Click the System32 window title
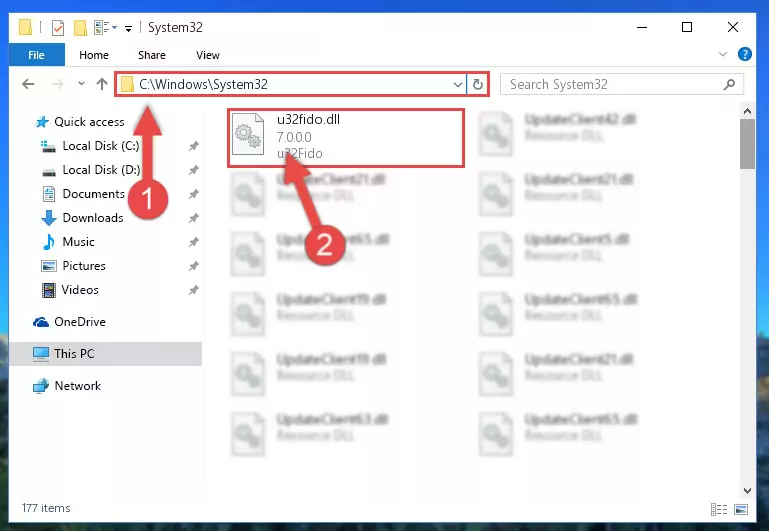The width and height of the screenshot is (769, 531). [175, 27]
